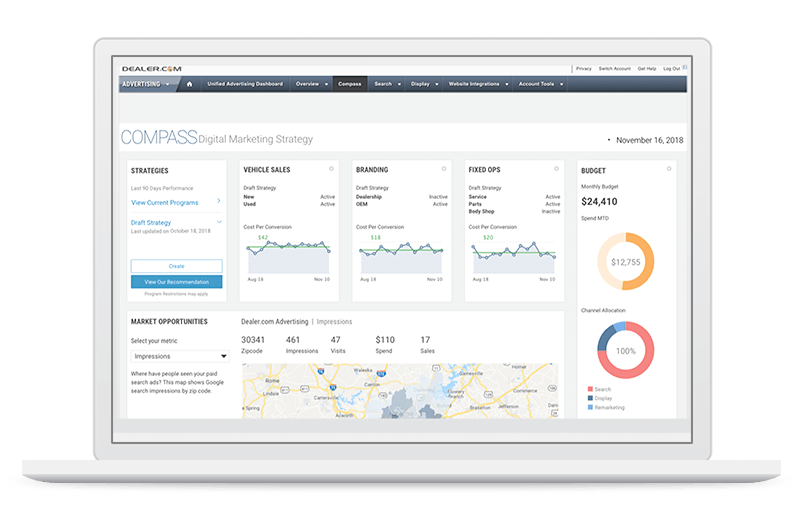Click the Search legend color swatch
The width and height of the screenshot is (800, 532).
coord(590,389)
